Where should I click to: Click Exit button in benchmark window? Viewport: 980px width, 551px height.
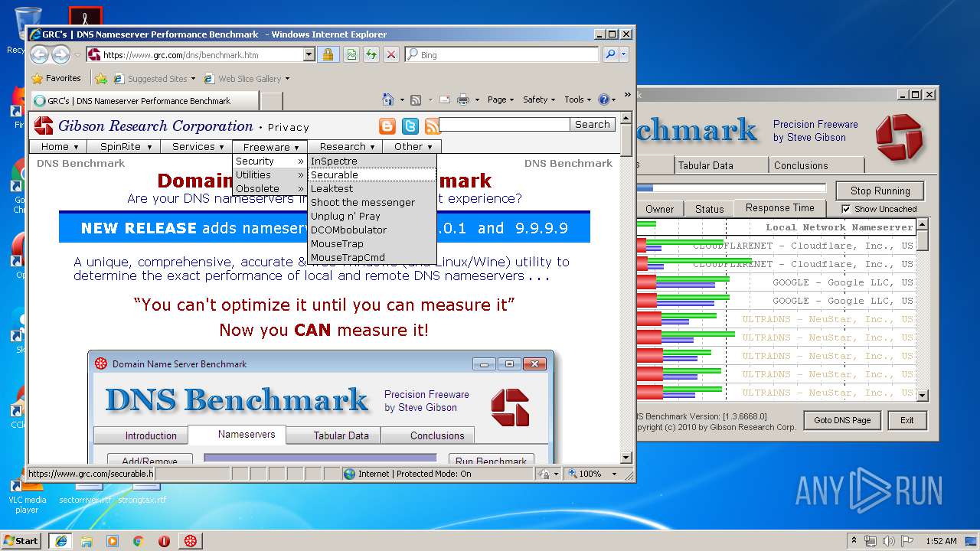pyautogui.click(x=906, y=420)
